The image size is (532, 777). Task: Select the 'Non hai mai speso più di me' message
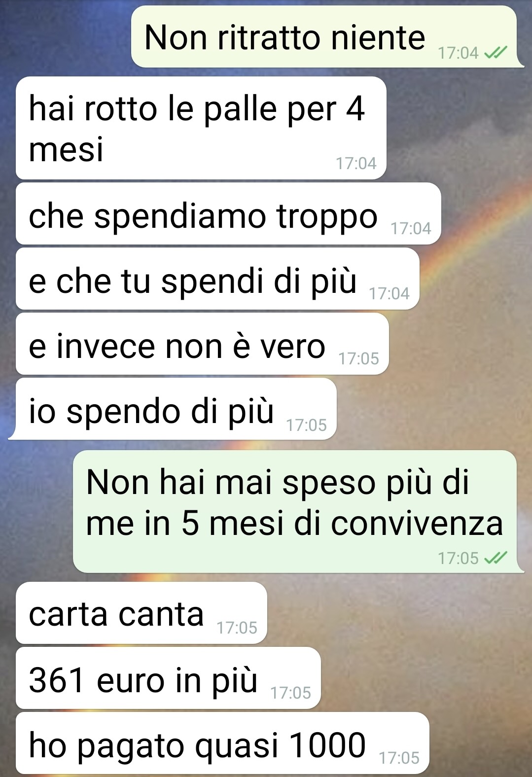click(295, 511)
